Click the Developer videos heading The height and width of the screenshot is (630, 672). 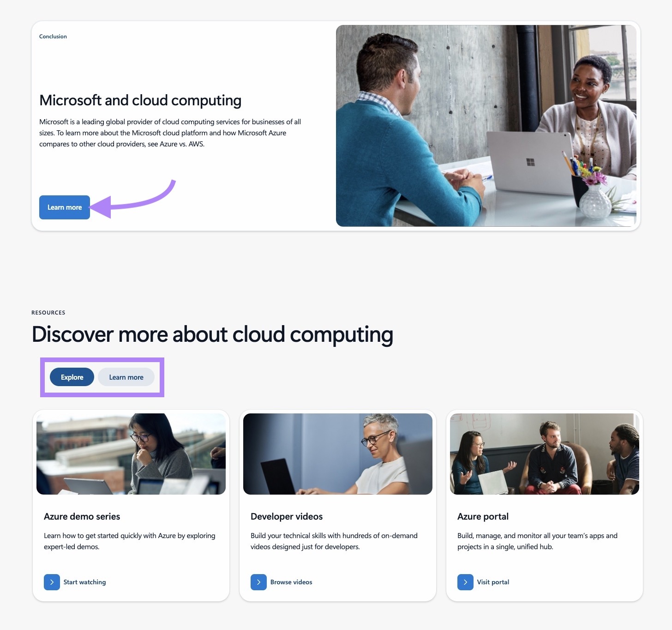tap(287, 516)
